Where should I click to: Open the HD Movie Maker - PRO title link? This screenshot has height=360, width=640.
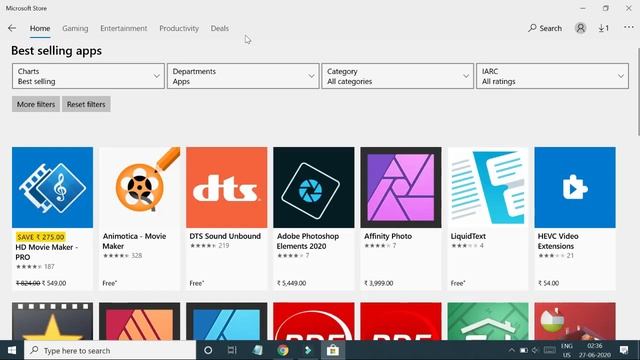tap(47, 252)
